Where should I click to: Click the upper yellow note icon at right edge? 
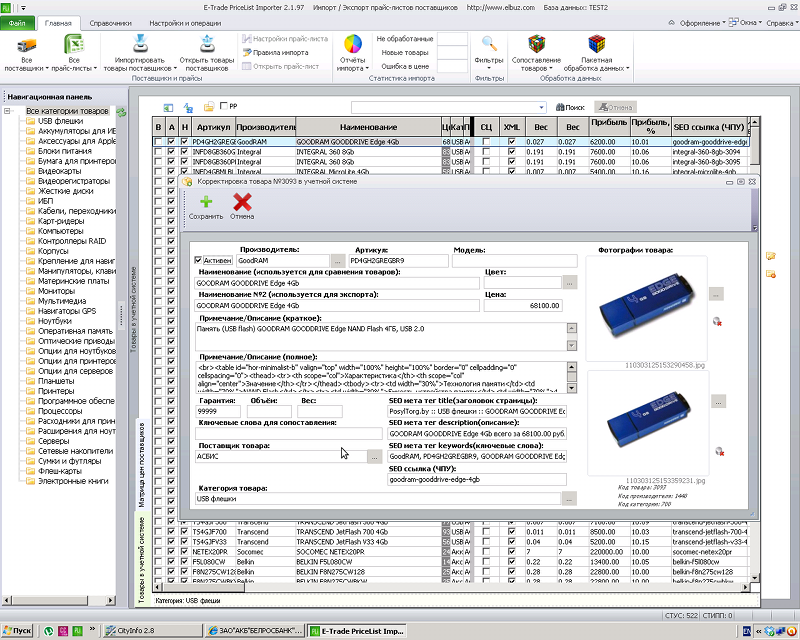point(770,256)
